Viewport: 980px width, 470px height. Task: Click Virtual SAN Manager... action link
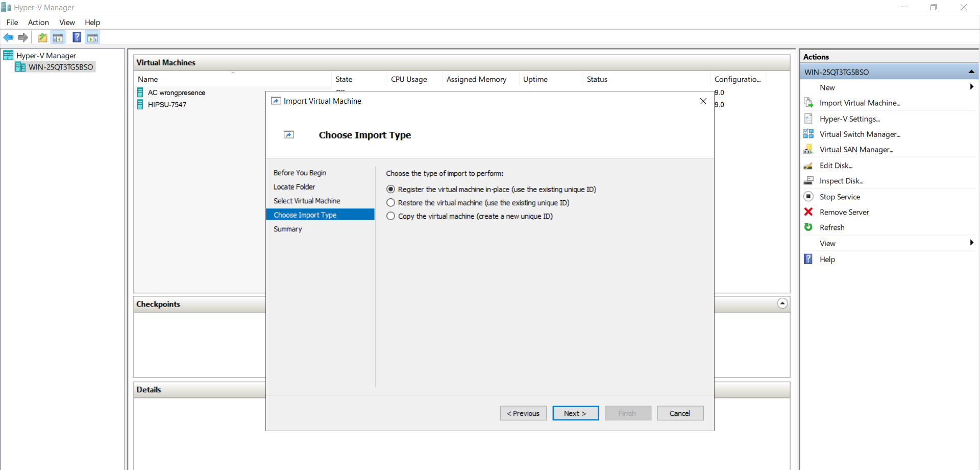pos(856,149)
